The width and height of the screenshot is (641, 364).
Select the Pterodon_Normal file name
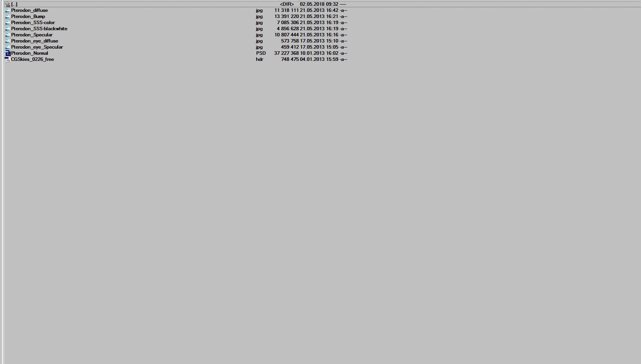click(29, 53)
